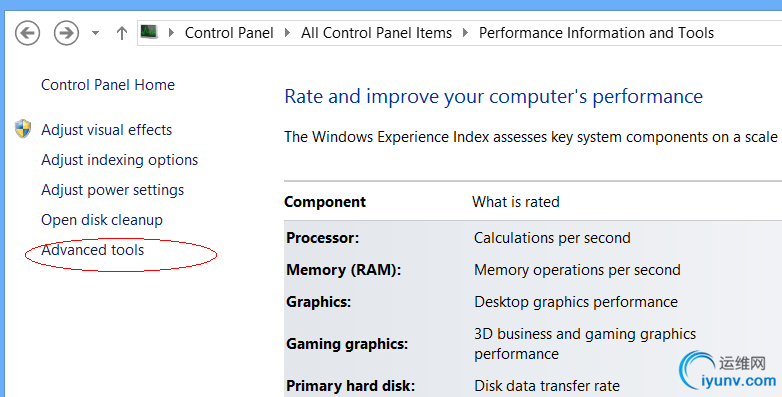Click Performance Information and Tools breadcrumb
Viewport: 782px width, 397px height.
pyautogui.click(x=596, y=33)
